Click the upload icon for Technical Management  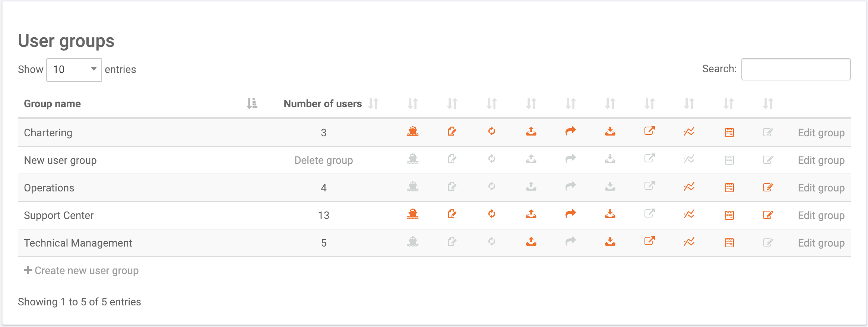[x=532, y=242]
